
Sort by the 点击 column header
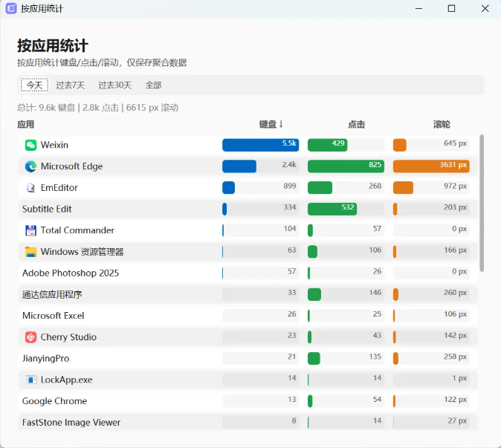(x=356, y=124)
